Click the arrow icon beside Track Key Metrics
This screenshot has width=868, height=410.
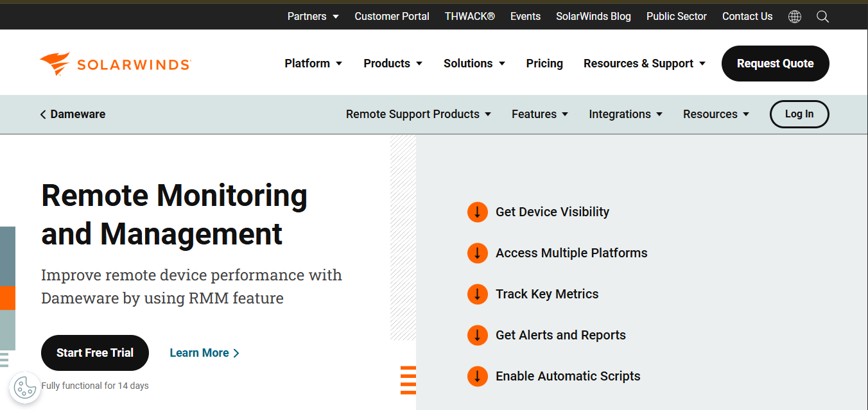tap(477, 294)
